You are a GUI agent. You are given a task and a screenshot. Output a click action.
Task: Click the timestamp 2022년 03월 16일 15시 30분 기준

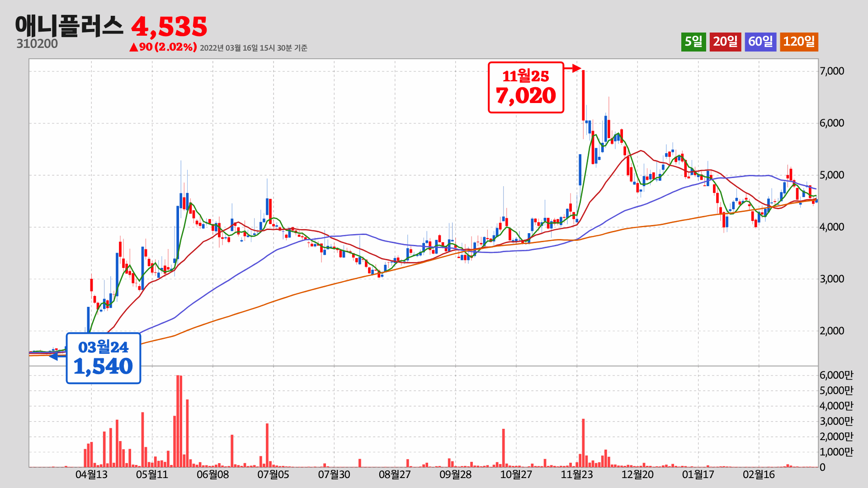(254, 48)
